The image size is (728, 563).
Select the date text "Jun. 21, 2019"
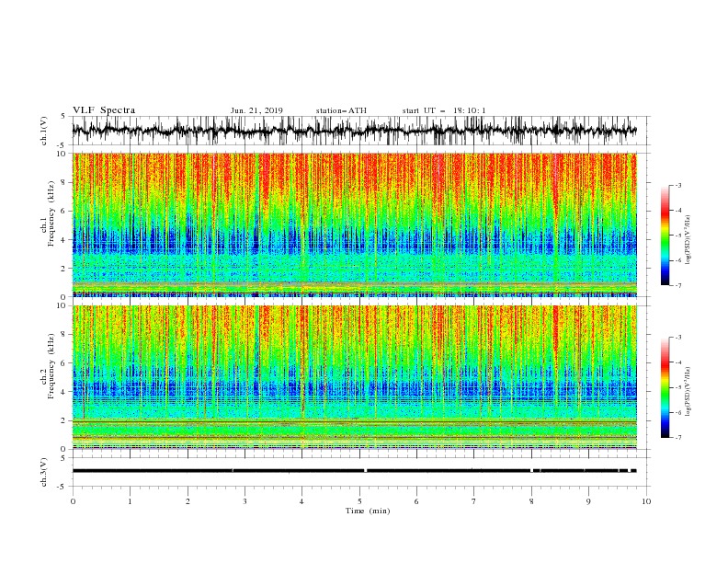coord(256,110)
